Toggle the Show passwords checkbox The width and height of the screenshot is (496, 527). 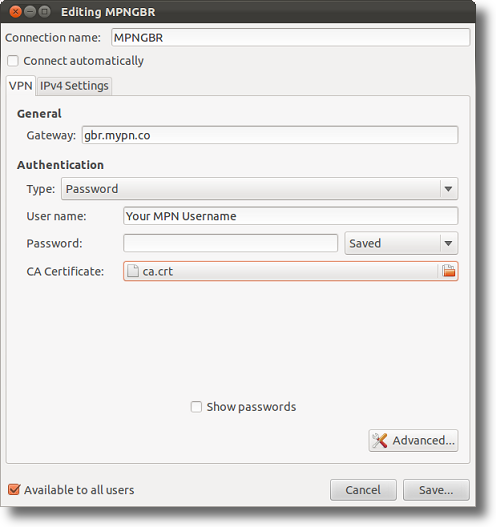coord(196,407)
